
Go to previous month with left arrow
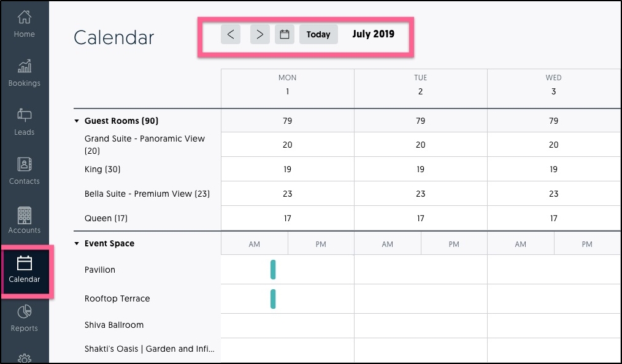point(231,34)
